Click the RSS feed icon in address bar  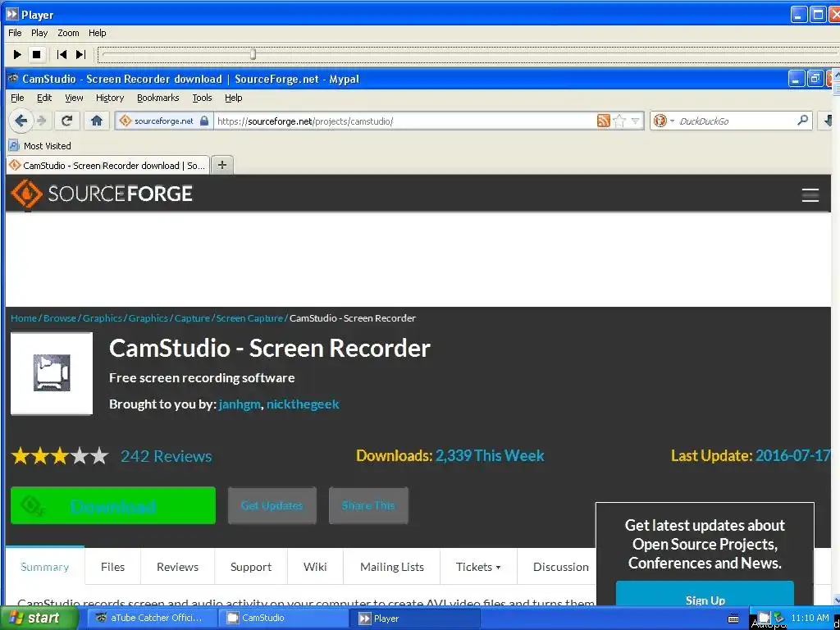coord(603,121)
